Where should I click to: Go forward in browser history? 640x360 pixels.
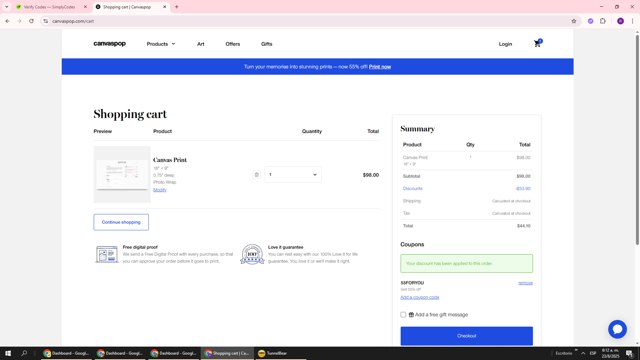click(x=19, y=21)
